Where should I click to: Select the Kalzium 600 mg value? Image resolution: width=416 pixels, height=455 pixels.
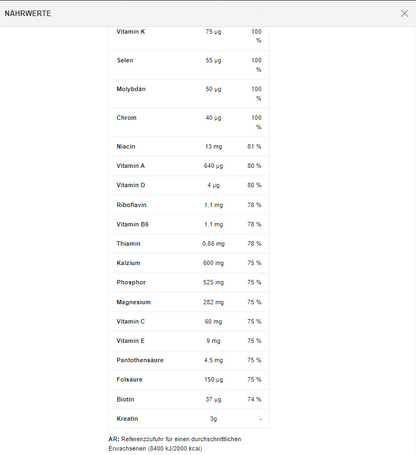[x=213, y=263]
